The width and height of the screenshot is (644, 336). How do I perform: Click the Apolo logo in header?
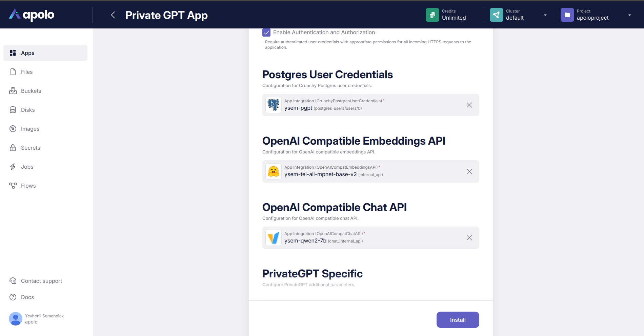point(32,15)
